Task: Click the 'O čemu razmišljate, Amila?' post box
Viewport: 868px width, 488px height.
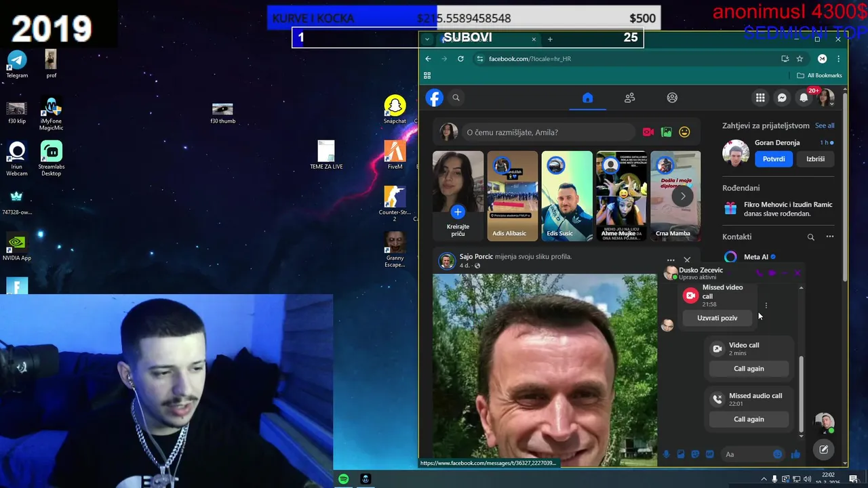Action: [547, 132]
